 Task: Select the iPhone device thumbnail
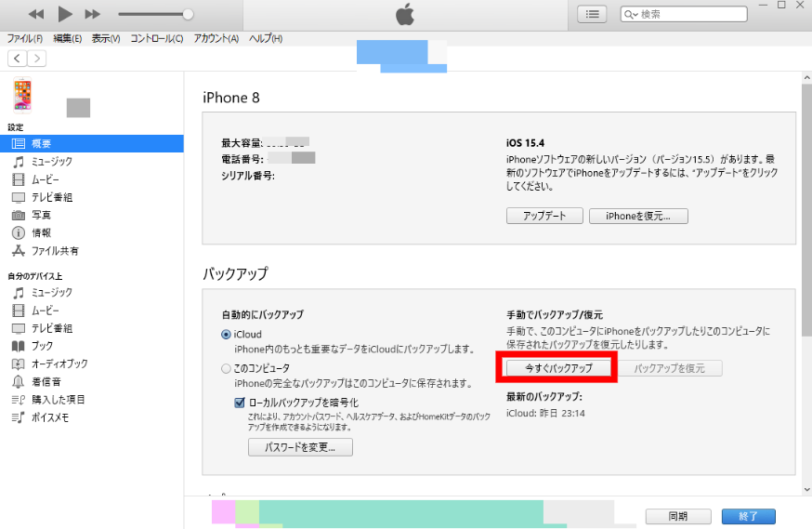pyautogui.click(x=22, y=96)
